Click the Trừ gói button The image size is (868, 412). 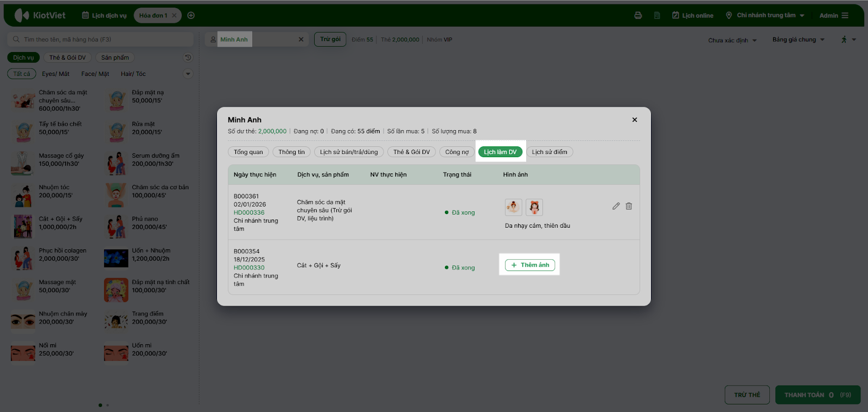coord(330,39)
